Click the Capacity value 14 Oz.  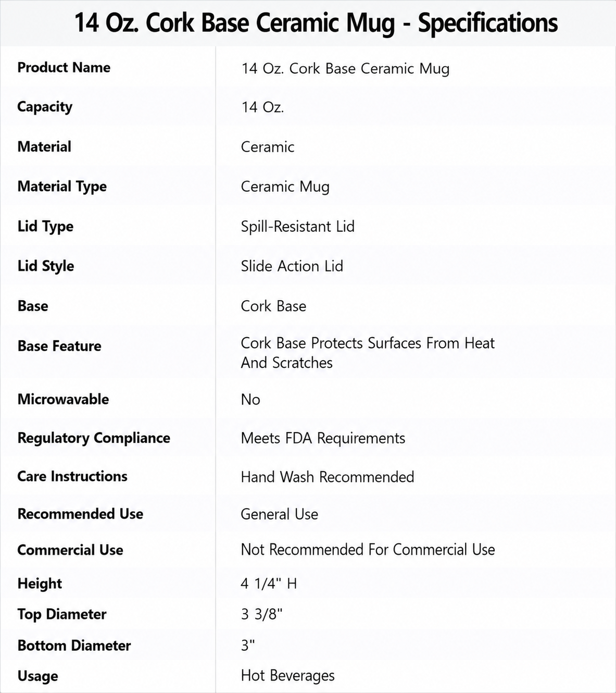point(262,107)
